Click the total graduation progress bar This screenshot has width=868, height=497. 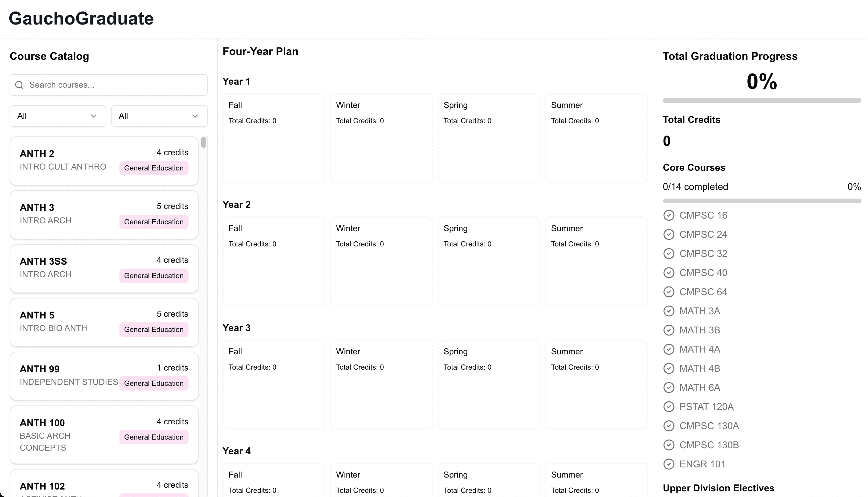point(761,100)
